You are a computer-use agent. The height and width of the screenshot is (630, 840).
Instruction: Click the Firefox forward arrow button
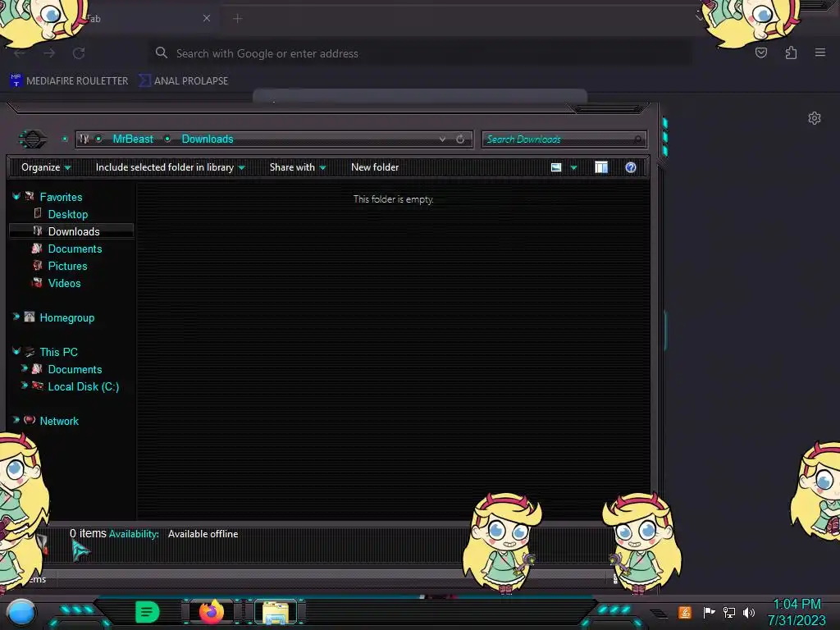49,53
